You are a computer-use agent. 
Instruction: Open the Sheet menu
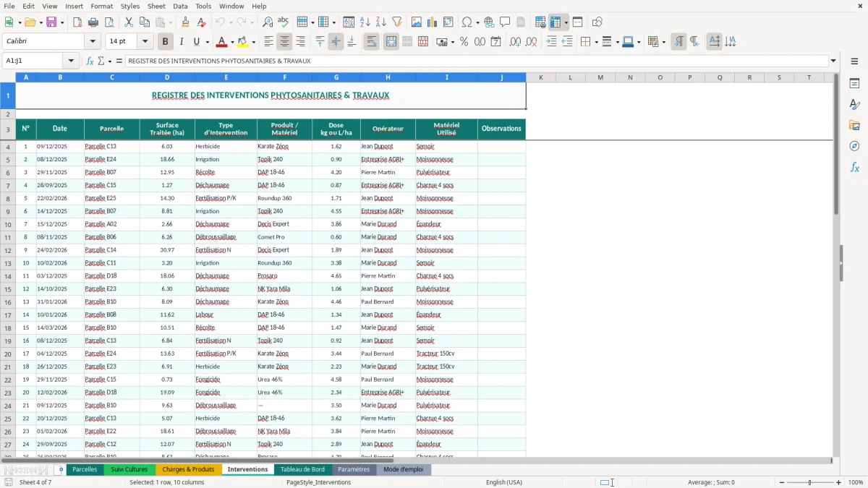[157, 6]
